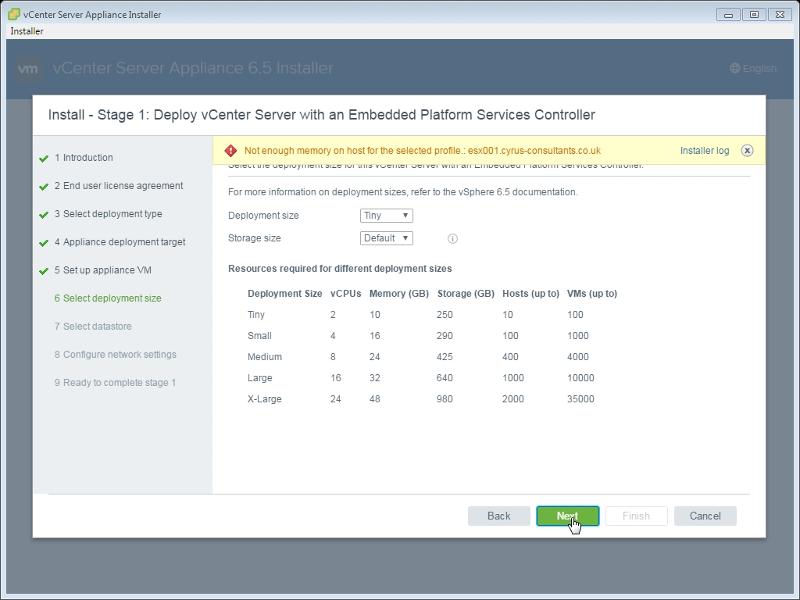Viewport: 800px width, 600px height.
Task: Click the storage size info icon
Action: click(453, 238)
